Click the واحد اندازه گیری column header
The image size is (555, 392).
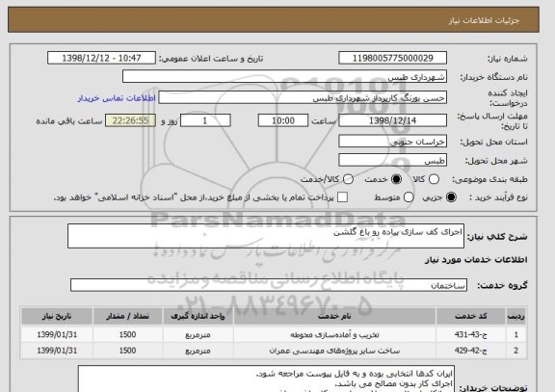(198, 316)
